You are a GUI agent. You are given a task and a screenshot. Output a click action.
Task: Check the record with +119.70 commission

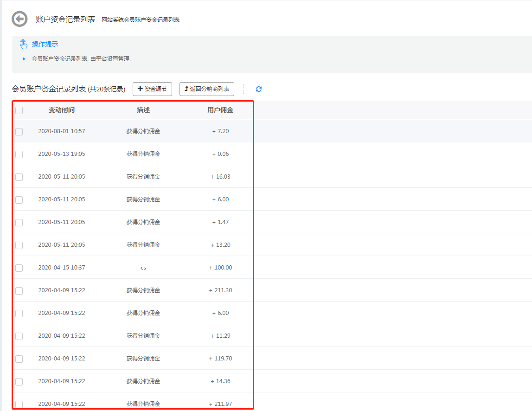(19, 358)
